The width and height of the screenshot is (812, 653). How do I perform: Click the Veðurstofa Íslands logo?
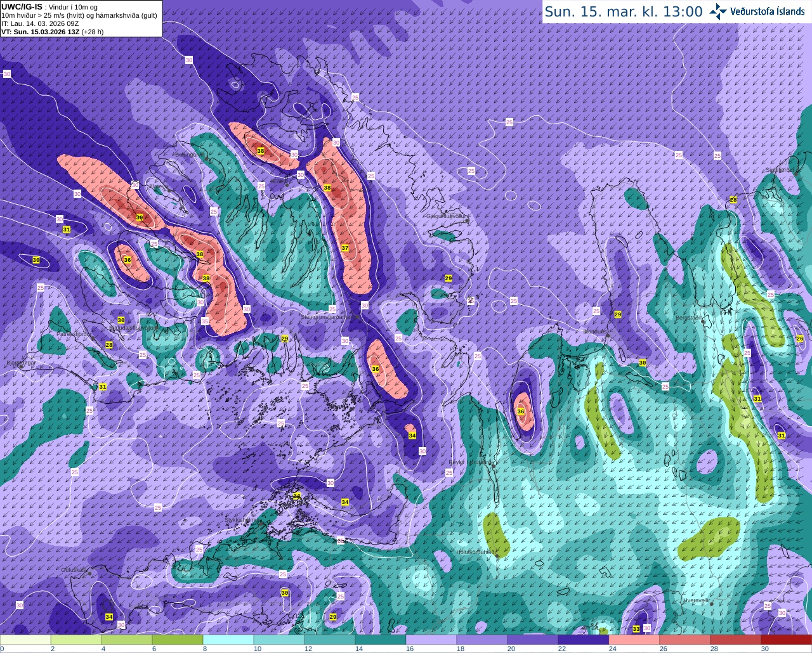(757, 11)
